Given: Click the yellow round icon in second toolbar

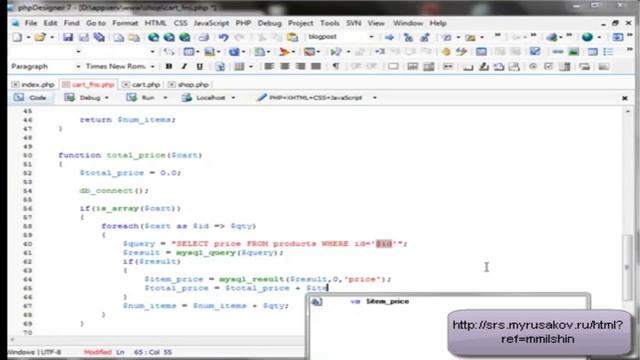Looking at the screenshot, I should (446, 51).
